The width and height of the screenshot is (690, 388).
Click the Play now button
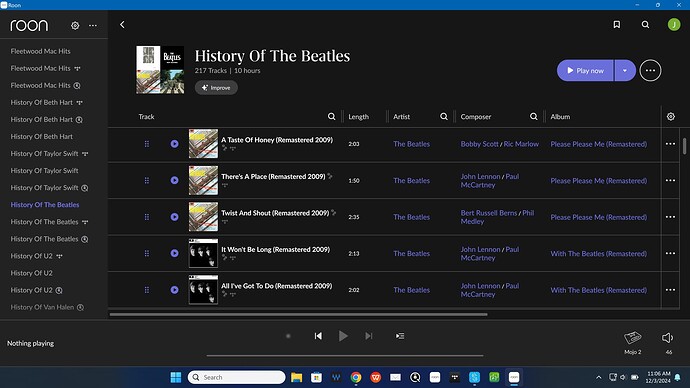(x=585, y=70)
